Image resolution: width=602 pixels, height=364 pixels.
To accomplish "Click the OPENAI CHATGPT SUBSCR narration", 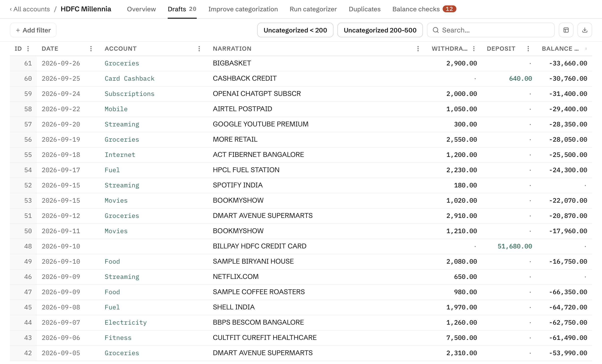I will tap(257, 94).
